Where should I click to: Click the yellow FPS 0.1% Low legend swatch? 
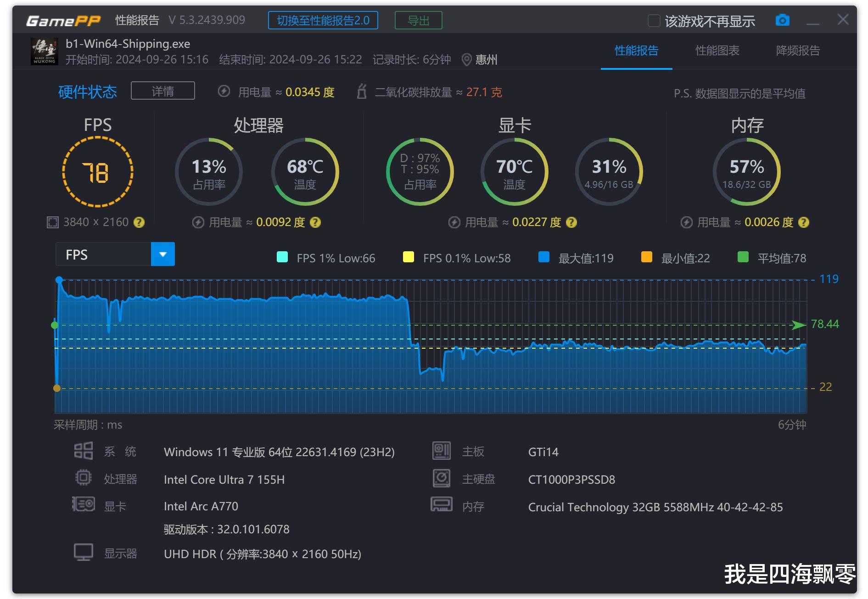click(408, 257)
